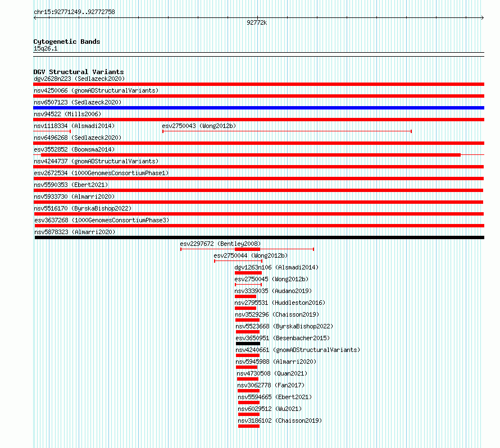Click nsv1118334 (Alsmadi2014) label
This screenshot has height=448, width=500.
coord(74,126)
